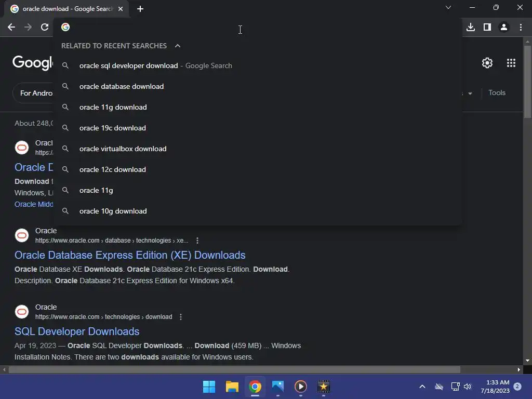Open more options for the XE result
Screen dimensions: 532x399
coord(197,241)
